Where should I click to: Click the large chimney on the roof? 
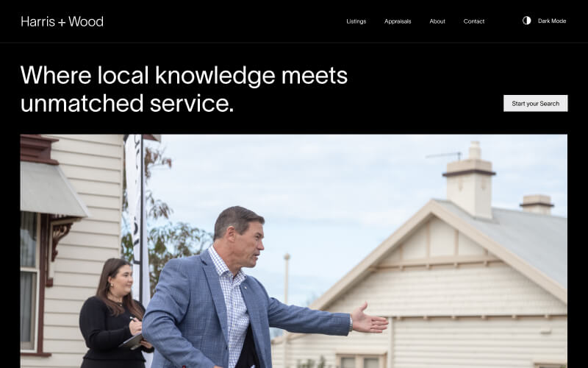pos(469,180)
